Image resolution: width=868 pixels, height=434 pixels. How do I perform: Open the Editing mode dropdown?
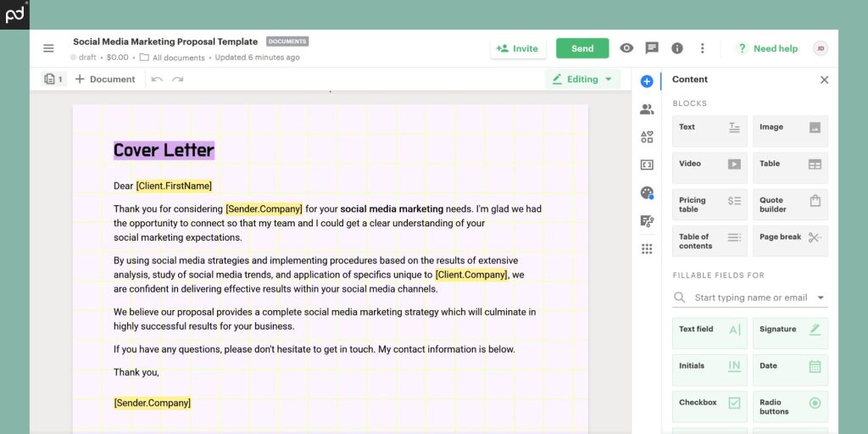(582, 79)
